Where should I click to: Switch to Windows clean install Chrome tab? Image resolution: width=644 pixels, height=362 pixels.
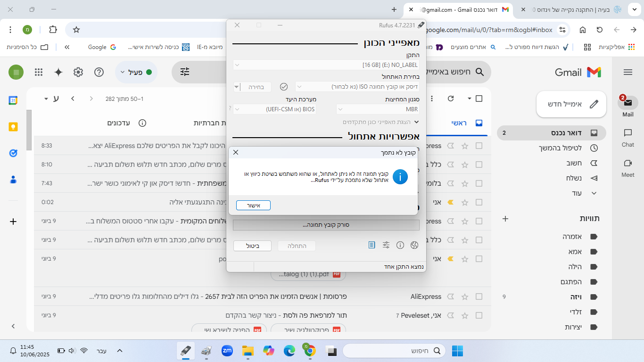[x=570, y=9]
